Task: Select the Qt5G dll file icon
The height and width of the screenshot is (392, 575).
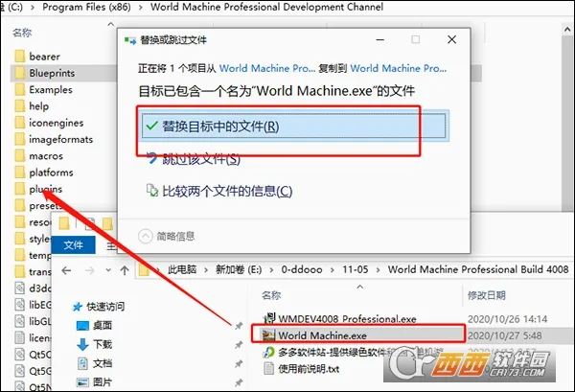Action: tap(20, 371)
